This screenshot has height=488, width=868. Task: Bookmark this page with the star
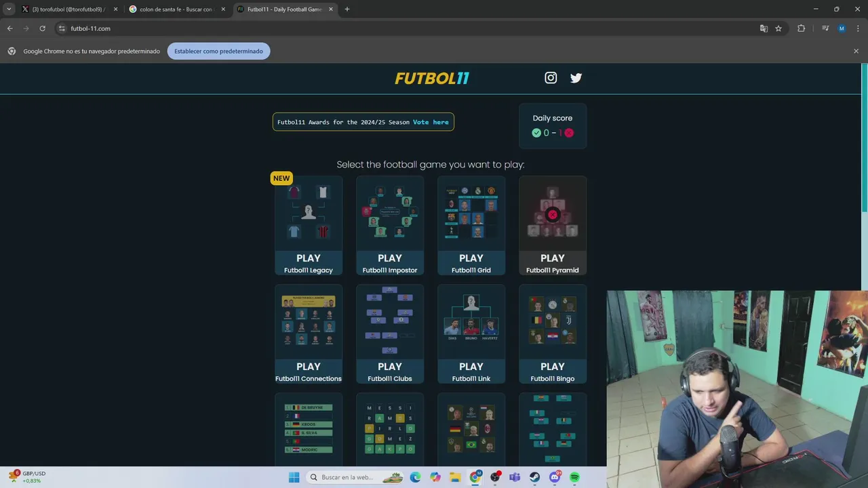[x=778, y=28]
